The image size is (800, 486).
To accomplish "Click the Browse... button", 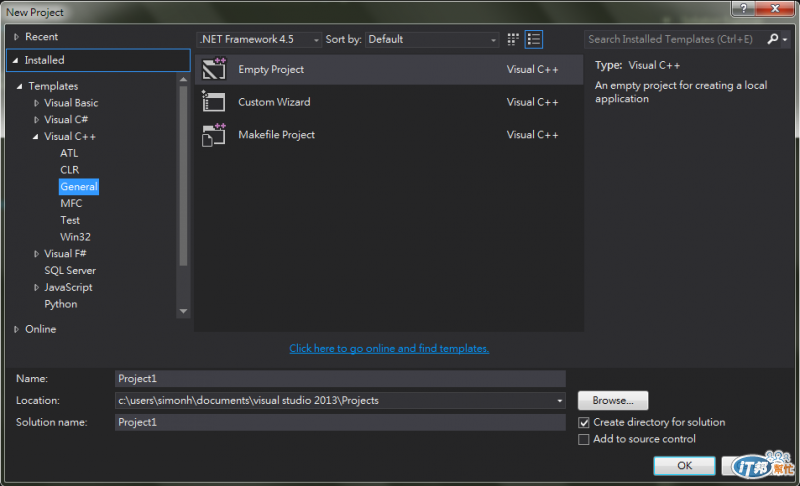I will point(613,401).
